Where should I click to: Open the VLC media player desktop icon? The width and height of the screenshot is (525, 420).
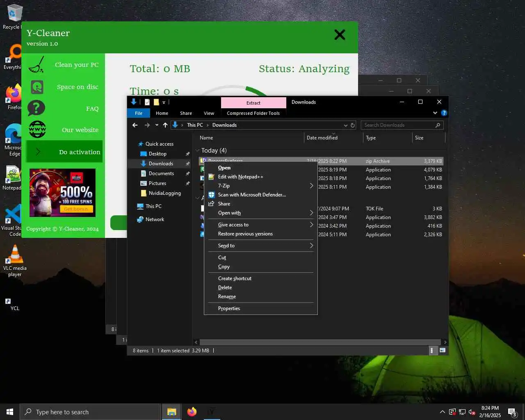tap(15, 261)
